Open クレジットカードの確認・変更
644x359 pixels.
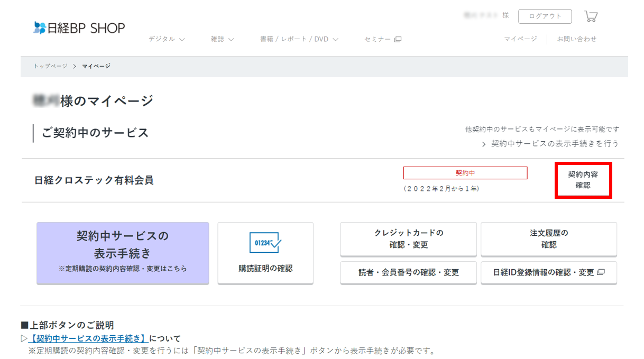click(x=408, y=239)
